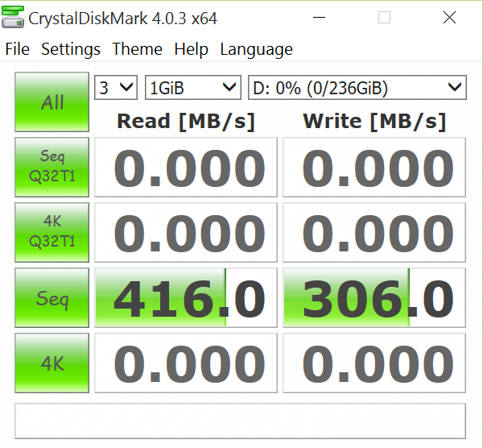This screenshot has width=483, height=448.
Task: Click the CrystalDiskMark app icon in title bar
Action: point(13,17)
